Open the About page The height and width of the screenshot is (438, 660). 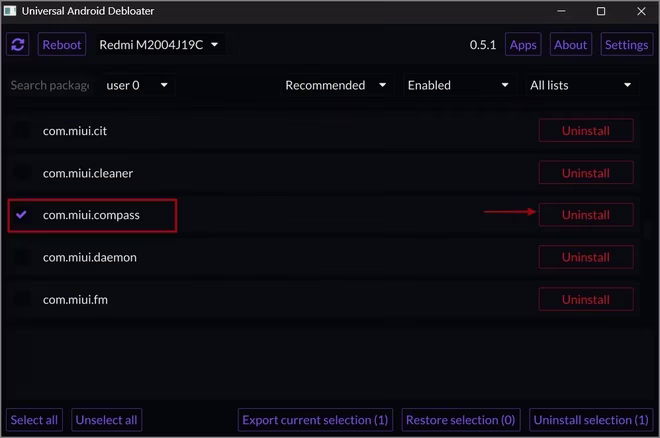(570, 45)
